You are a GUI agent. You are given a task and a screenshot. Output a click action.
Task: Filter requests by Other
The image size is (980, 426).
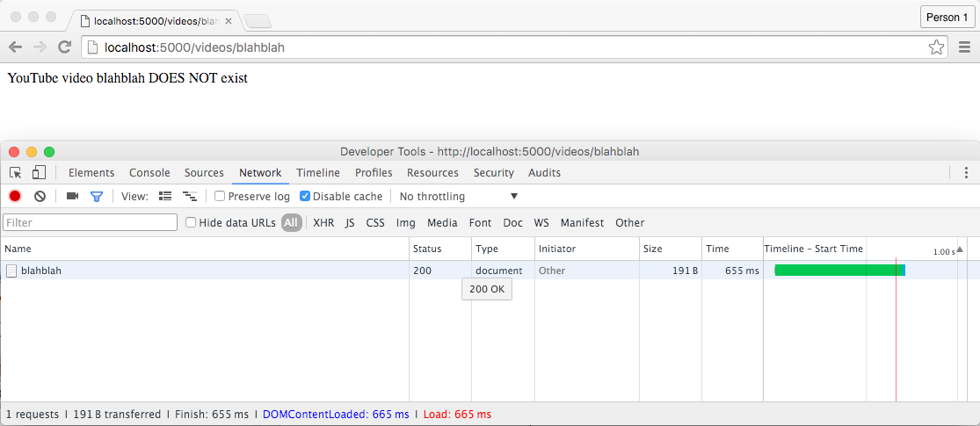(x=629, y=222)
